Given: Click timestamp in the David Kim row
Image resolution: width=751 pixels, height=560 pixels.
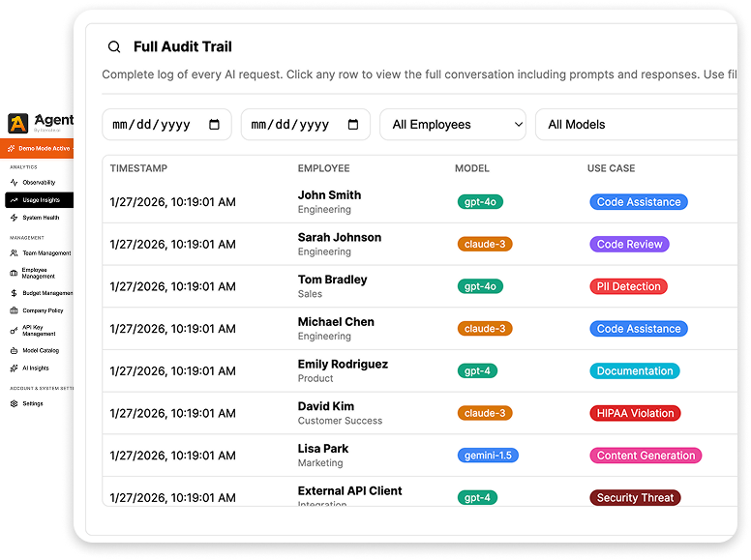Looking at the screenshot, I should [x=173, y=413].
